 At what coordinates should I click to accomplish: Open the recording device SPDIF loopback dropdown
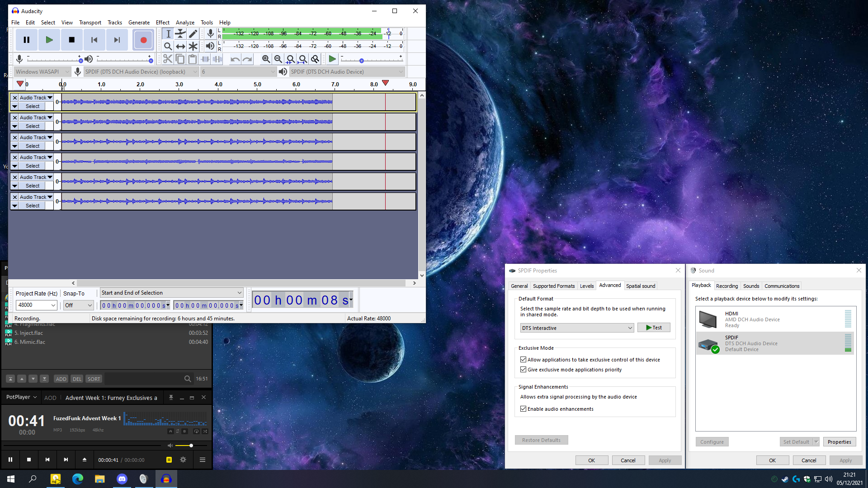coord(141,71)
